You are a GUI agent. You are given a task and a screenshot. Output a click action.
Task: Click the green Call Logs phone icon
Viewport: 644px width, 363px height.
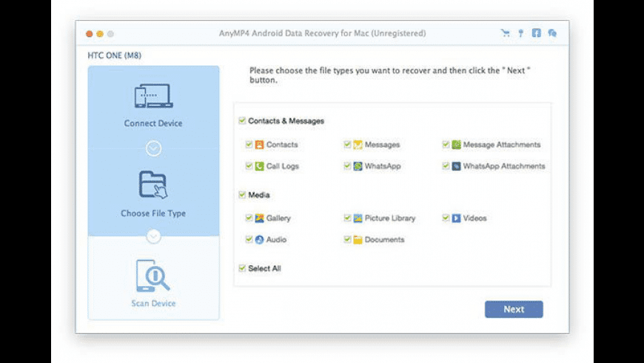259,166
